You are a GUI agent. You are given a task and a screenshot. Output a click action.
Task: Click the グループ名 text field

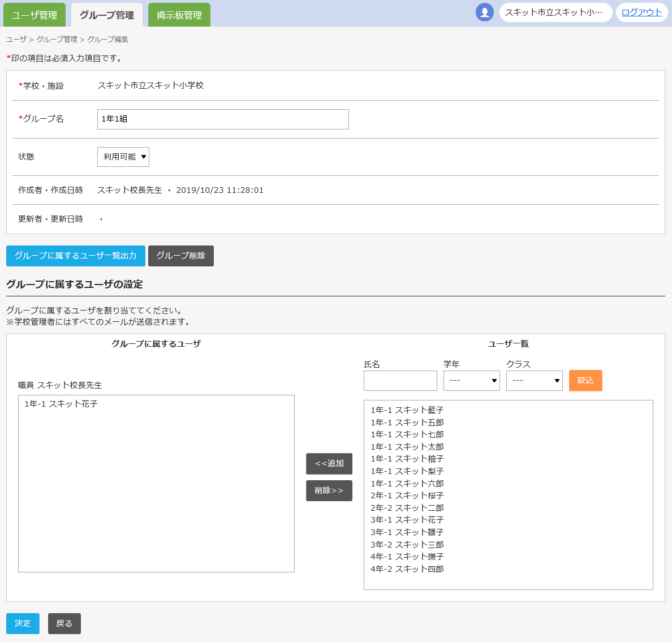(223, 119)
